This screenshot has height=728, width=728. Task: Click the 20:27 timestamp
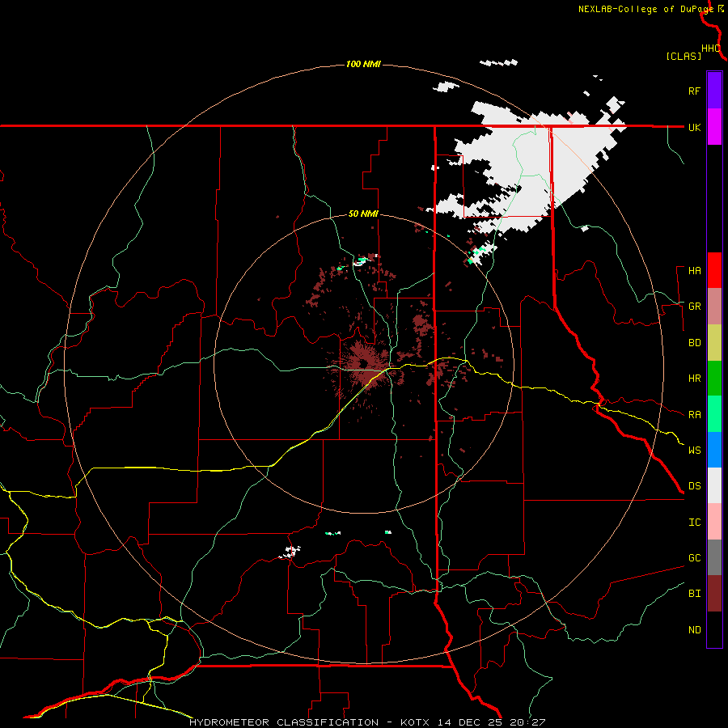coord(527,722)
